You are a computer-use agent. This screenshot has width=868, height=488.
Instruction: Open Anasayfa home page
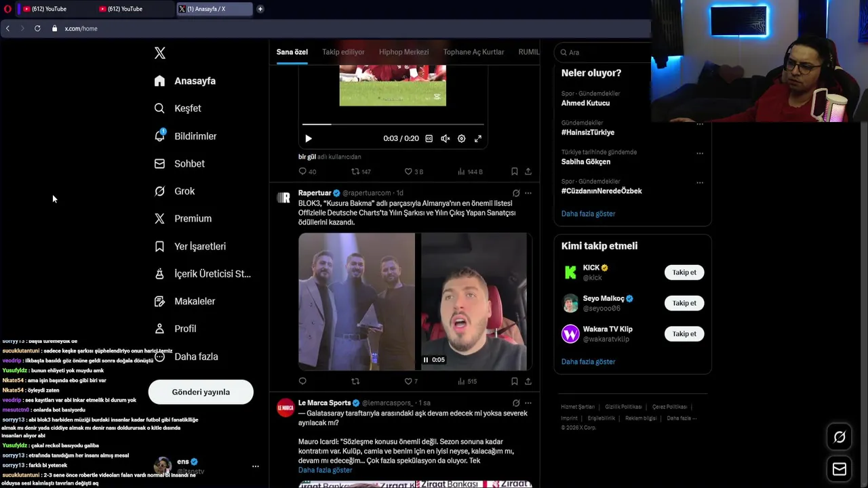tap(185, 81)
